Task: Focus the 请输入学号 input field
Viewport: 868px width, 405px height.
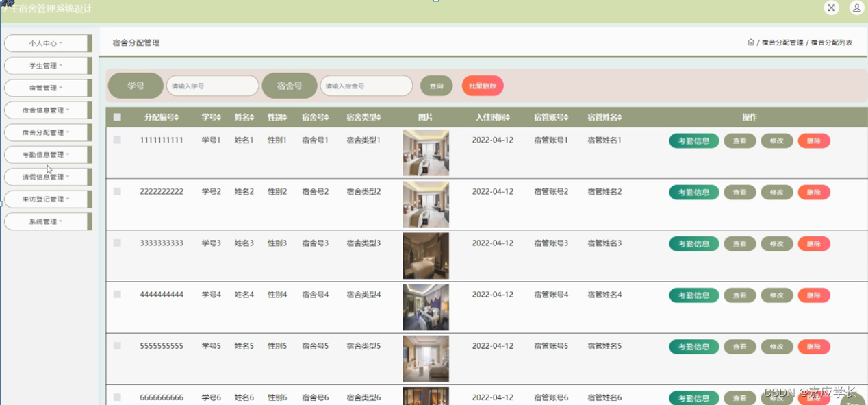Action: coord(213,86)
